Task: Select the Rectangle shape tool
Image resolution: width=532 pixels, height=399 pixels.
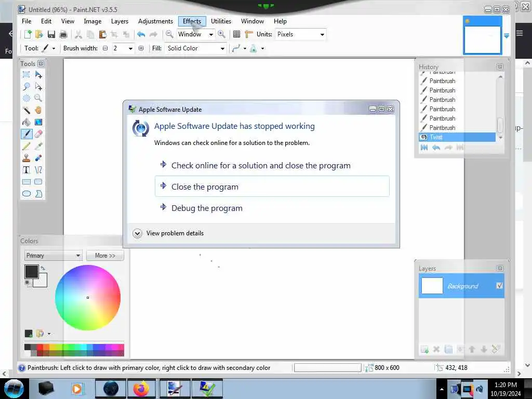Action: (26, 182)
